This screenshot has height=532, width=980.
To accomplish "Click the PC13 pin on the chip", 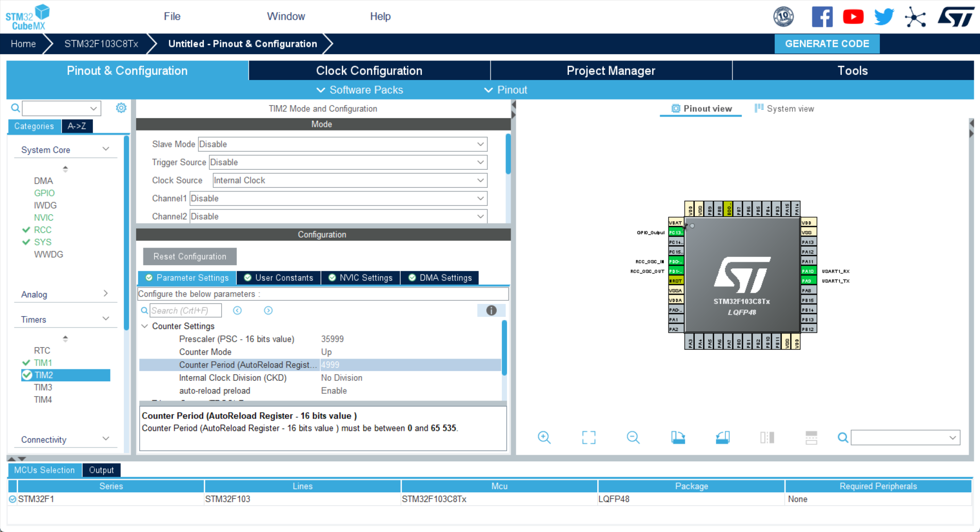I will coord(676,233).
